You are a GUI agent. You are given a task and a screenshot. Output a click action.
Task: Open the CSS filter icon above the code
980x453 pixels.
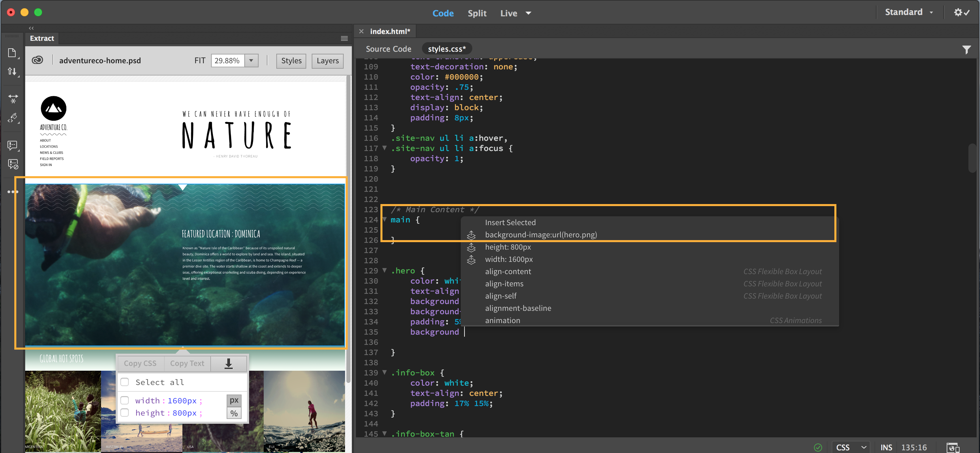click(967, 49)
